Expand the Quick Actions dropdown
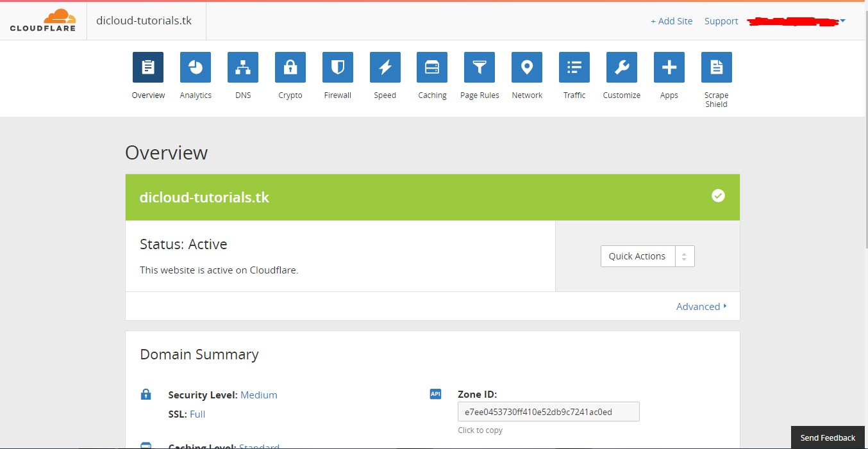The height and width of the screenshot is (449, 868). point(647,256)
